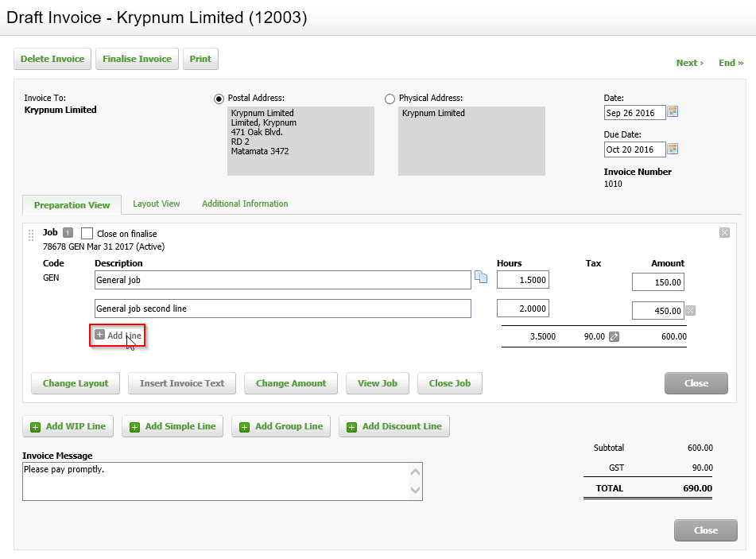Open the Due Date calendar picker
This screenshot has height=559, width=756.
pos(672,149)
